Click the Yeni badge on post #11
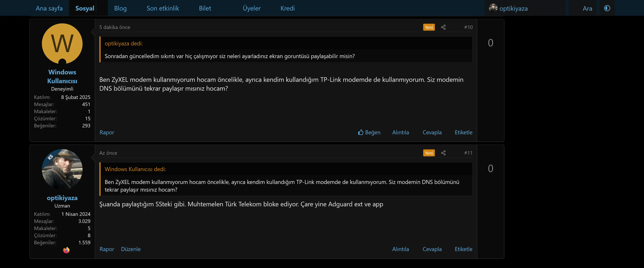 (x=429, y=153)
